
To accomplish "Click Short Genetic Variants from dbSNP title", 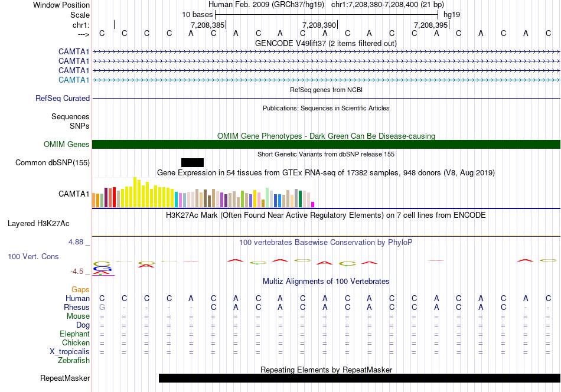I will tap(326, 154).
